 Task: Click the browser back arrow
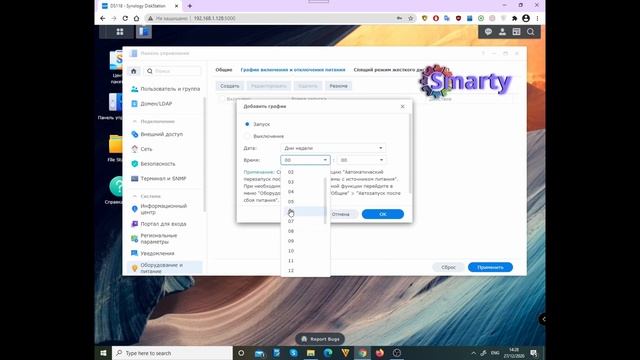tap(102, 18)
